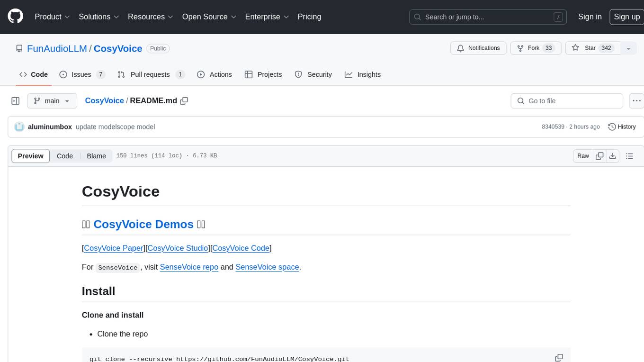The height and width of the screenshot is (362, 644).
Task: Open the Raw file view
Action: pos(583,156)
